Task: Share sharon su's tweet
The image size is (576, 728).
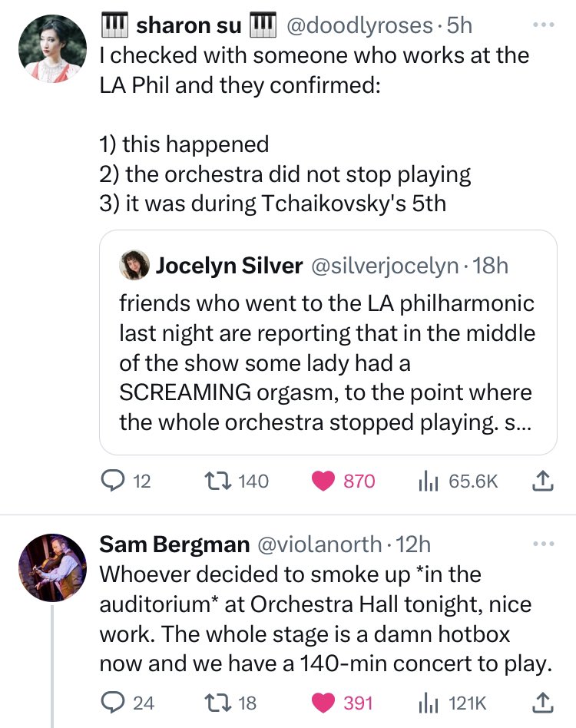Action: [542, 481]
